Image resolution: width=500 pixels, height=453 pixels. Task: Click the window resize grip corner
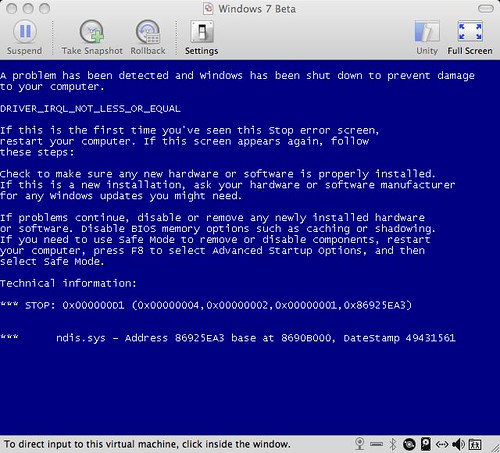point(494,447)
